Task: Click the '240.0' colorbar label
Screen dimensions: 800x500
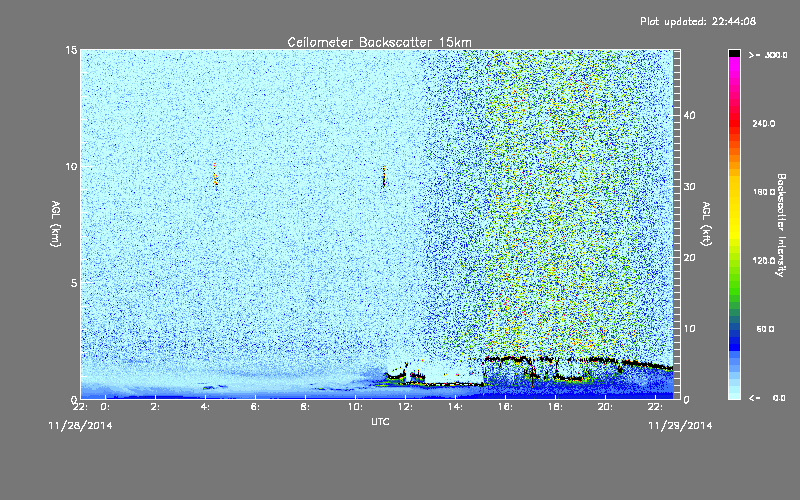Action: (764, 124)
